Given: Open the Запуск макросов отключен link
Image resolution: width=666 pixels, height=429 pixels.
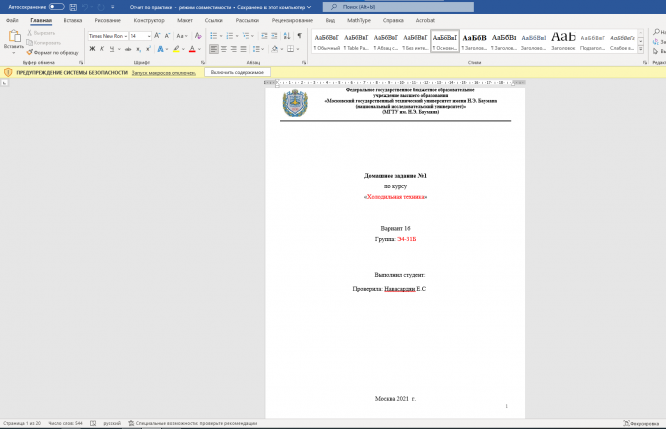Looking at the screenshot, I should point(164,73).
